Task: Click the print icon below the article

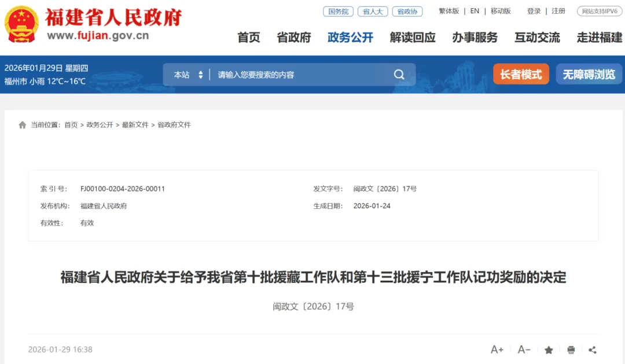Action: coord(570,350)
